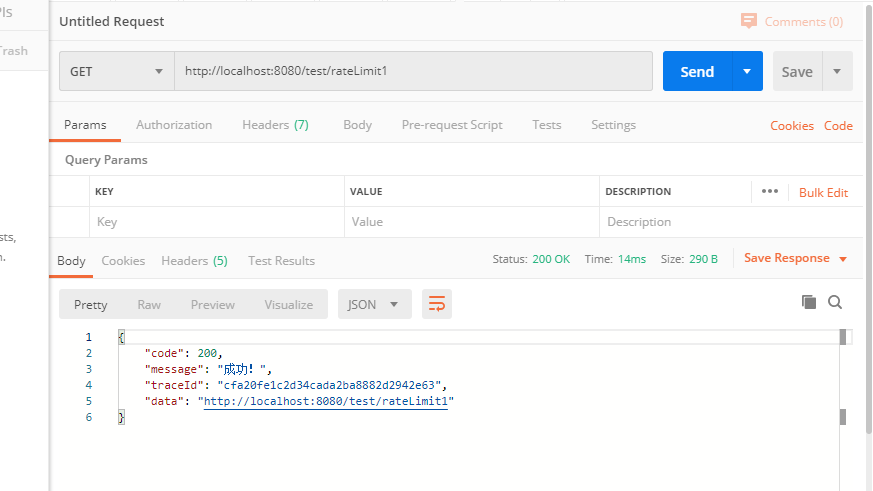
Task: Open the response Headers (5) tab
Action: pos(194,261)
